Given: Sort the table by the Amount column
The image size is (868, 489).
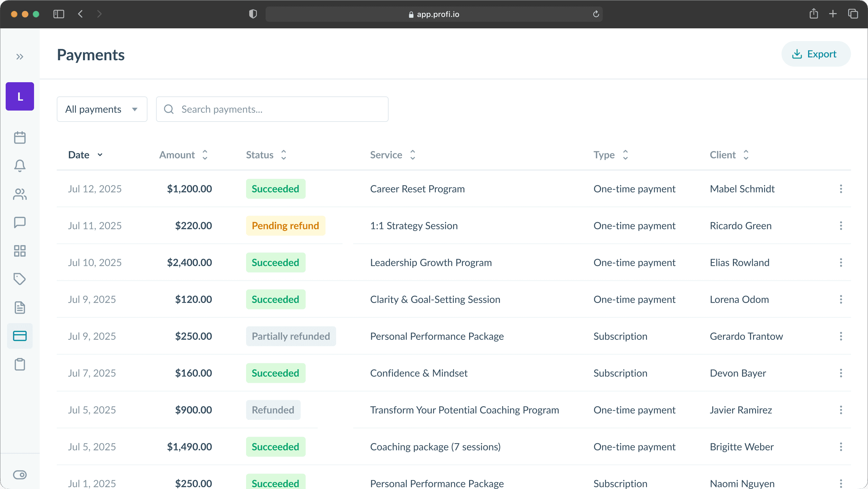Looking at the screenshot, I should pos(183,155).
